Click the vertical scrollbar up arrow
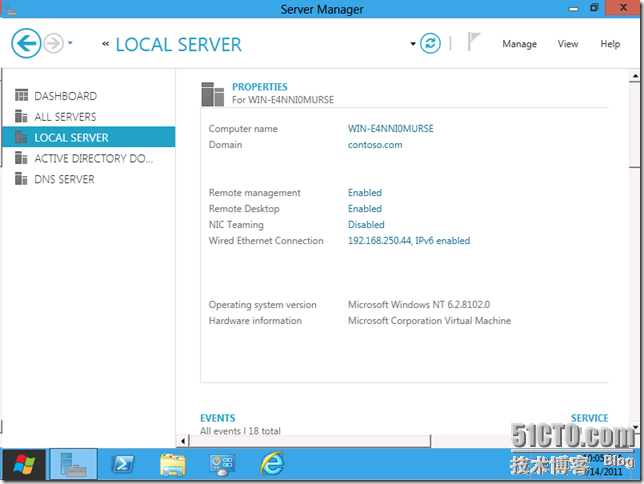 tap(635, 76)
